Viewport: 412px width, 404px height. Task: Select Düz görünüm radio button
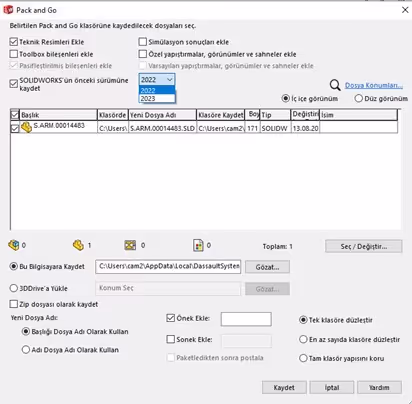tap(359, 99)
